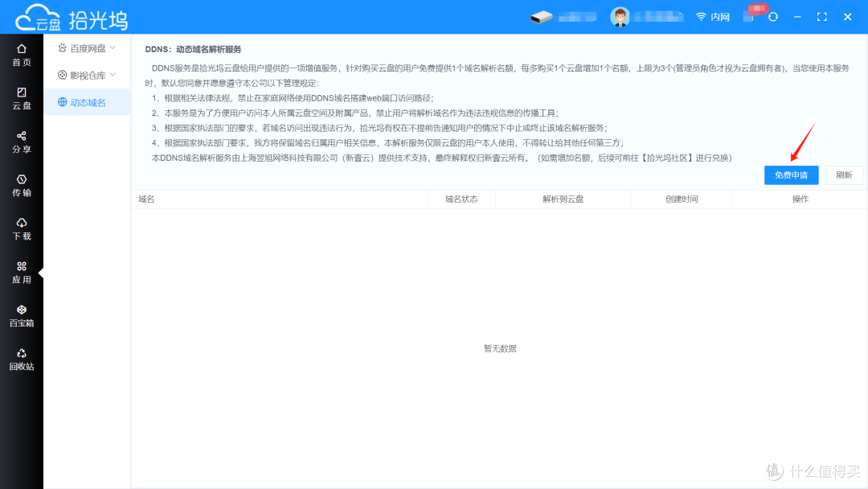Click the 传输 transfer icon
Screen dimensions: 868x489
(x=22, y=187)
